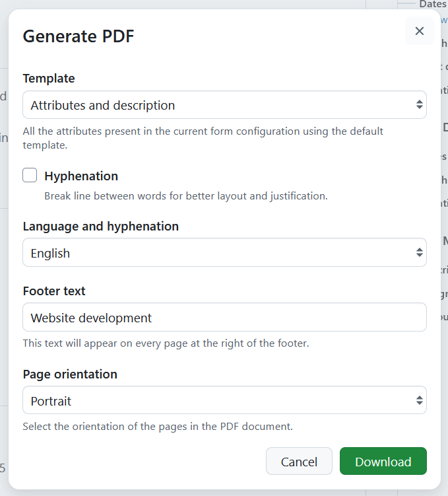448x496 pixels.
Task: Click the Template field label
Action: [x=49, y=79]
